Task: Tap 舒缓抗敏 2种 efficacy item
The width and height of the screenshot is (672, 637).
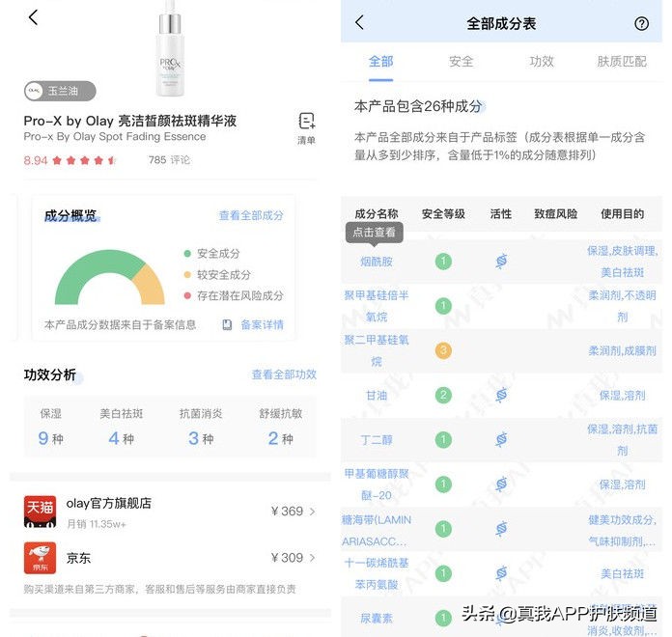Action: [281, 427]
